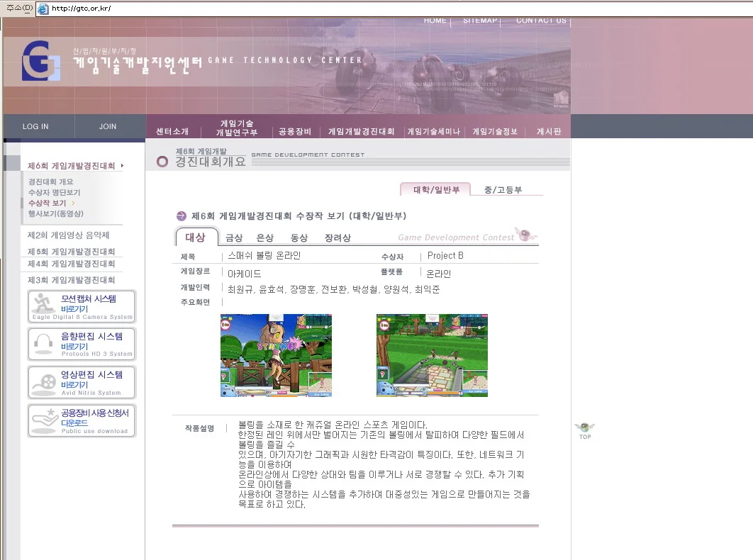The height and width of the screenshot is (560, 753).
Task: Open 경진대회 개요 in the sidebar
Action: click(x=51, y=181)
